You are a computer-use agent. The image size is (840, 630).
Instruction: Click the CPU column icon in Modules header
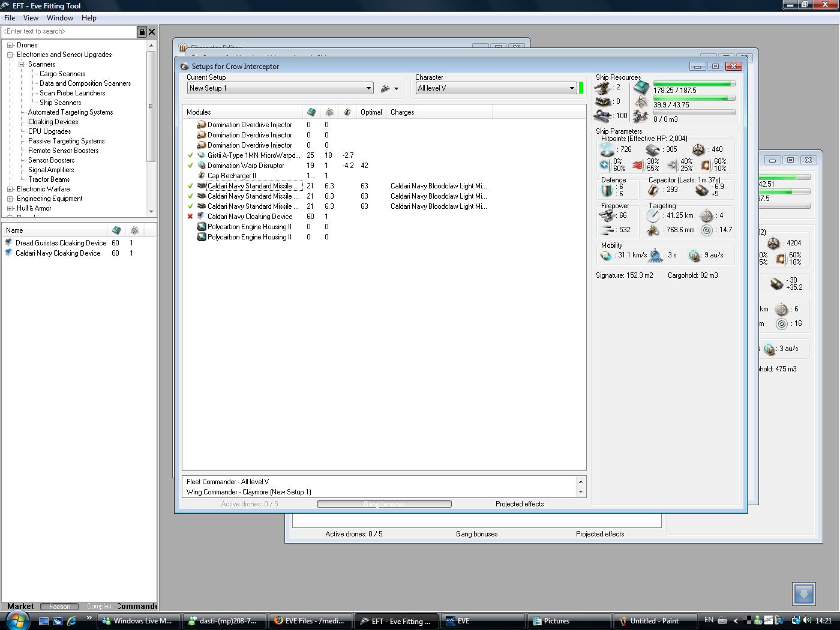pyautogui.click(x=311, y=112)
